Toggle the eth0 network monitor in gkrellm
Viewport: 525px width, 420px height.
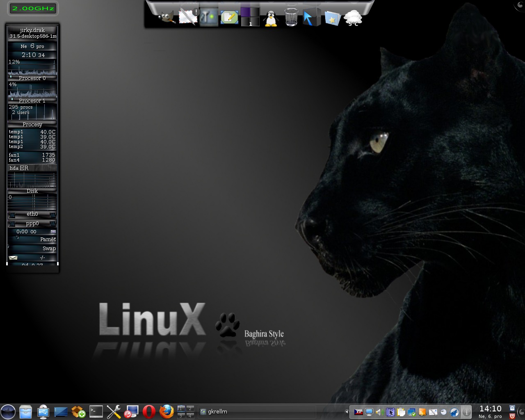pos(32,214)
